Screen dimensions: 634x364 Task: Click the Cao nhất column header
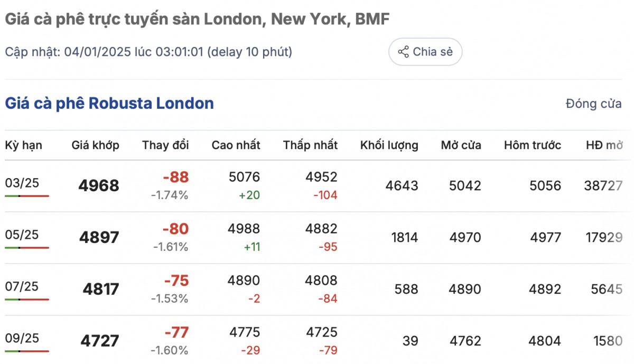pos(236,145)
